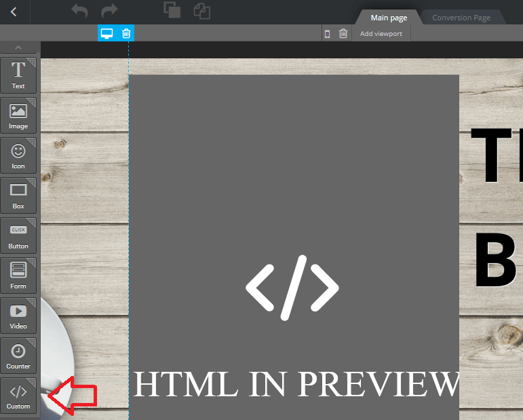
Task: Select the Form element tool
Action: (x=18, y=275)
